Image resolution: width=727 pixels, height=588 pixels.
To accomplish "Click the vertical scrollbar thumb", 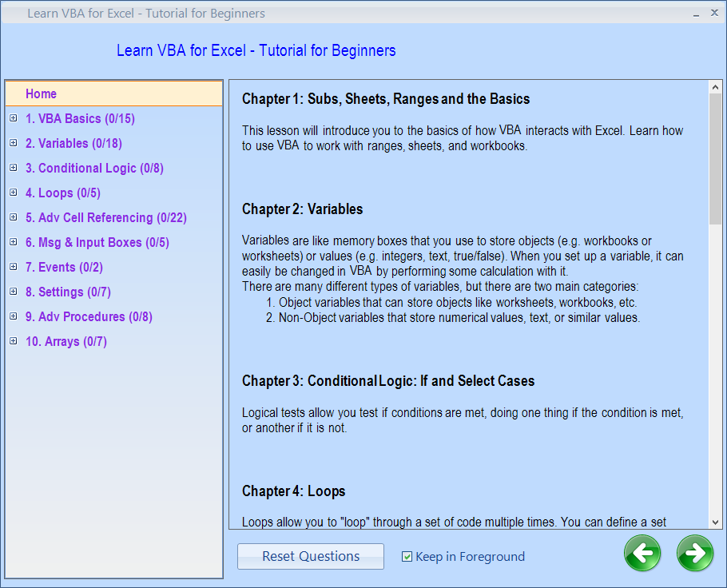I will pos(715,159).
